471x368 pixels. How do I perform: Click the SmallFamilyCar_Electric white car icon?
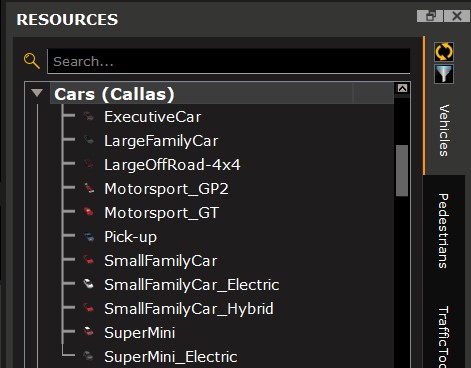click(89, 284)
